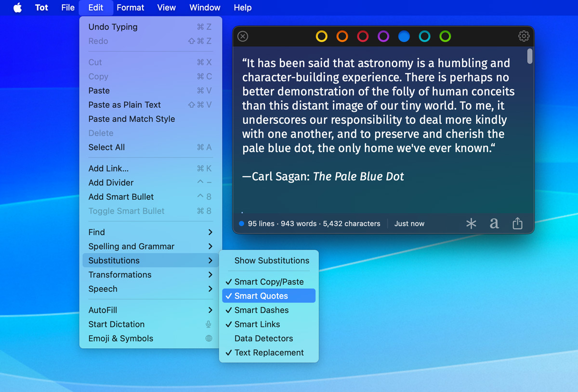The image size is (578, 392).
Task: Toggle Text Replacement substitution
Action: [x=269, y=353]
